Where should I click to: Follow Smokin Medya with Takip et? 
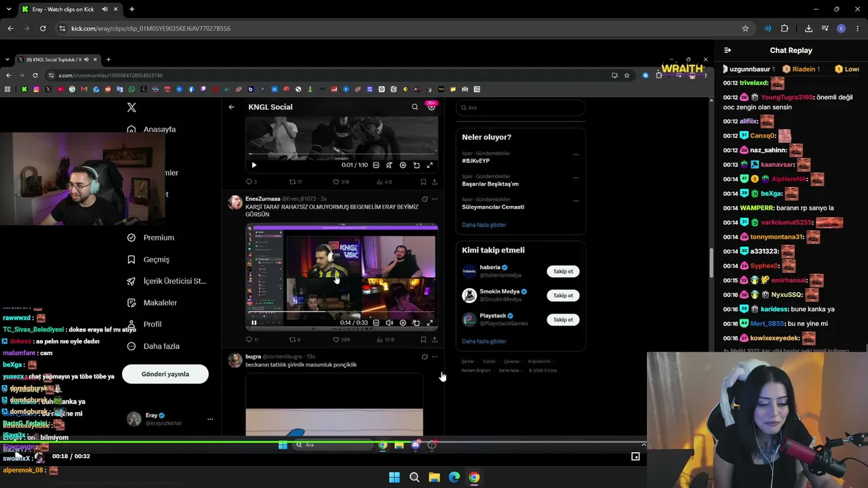pyautogui.click(x=563, y=296)
